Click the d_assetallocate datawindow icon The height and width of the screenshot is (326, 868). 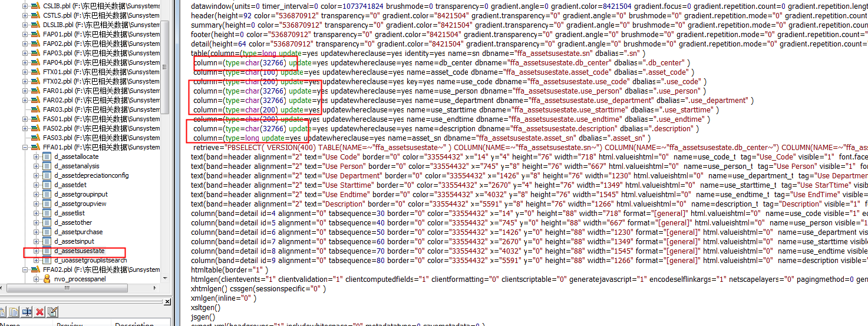pos(47,157)
